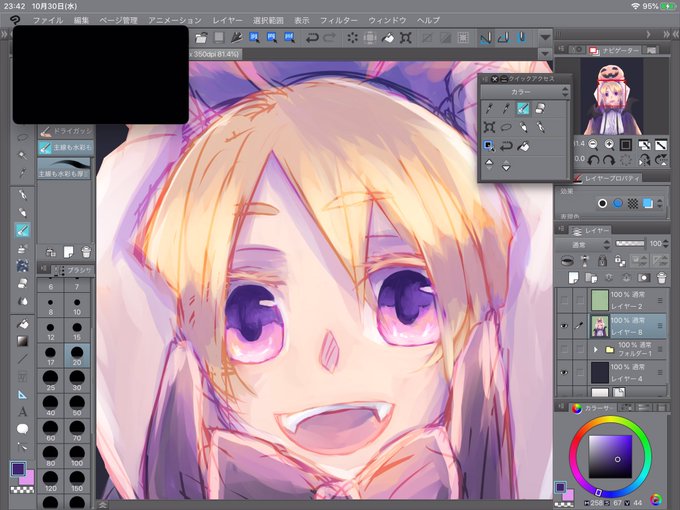Adjust layer opacity 100 stepper
The image size is (680, 510).
pos(666,244)
